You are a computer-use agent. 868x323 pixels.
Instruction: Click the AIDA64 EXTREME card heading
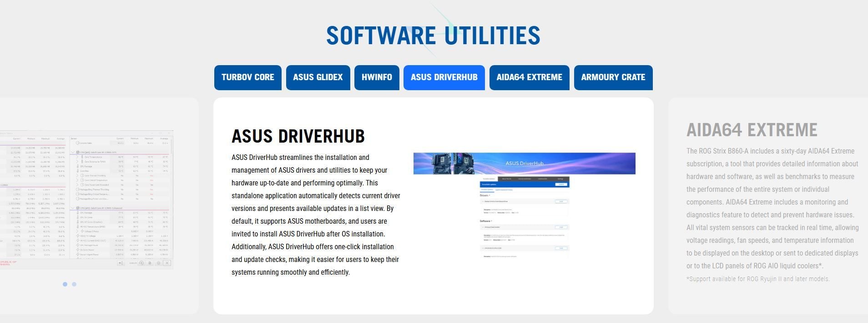tap(752, 130)
